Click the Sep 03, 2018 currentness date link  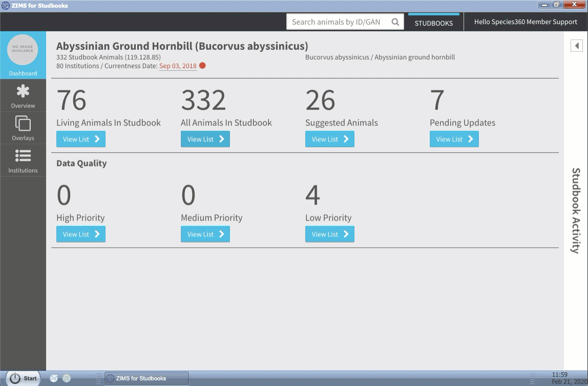(x=178, y=66)
